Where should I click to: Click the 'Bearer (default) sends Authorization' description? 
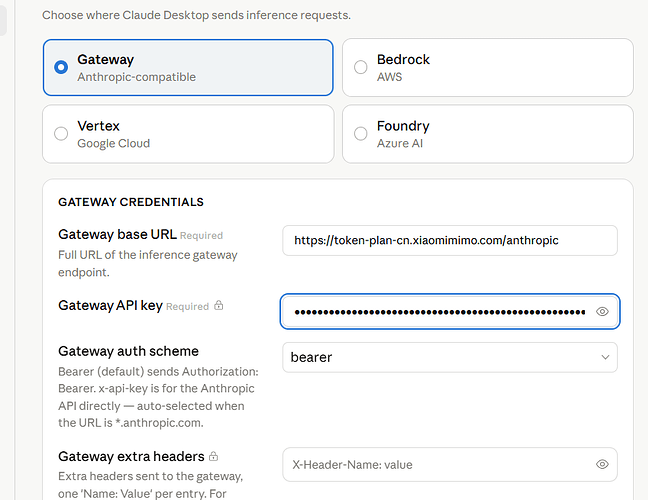click(x=158, y=397)
